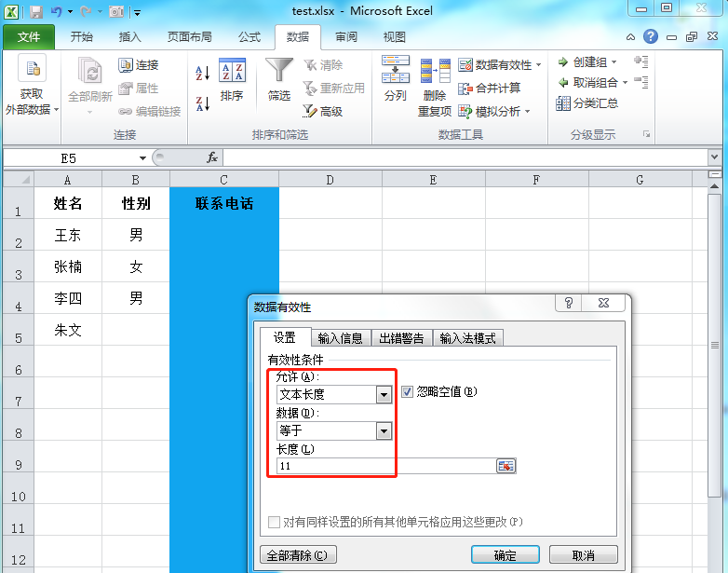Select cell A5 containing 朱文
The height and width of the screenshot is (573, 728).
[x=68, y=330]
